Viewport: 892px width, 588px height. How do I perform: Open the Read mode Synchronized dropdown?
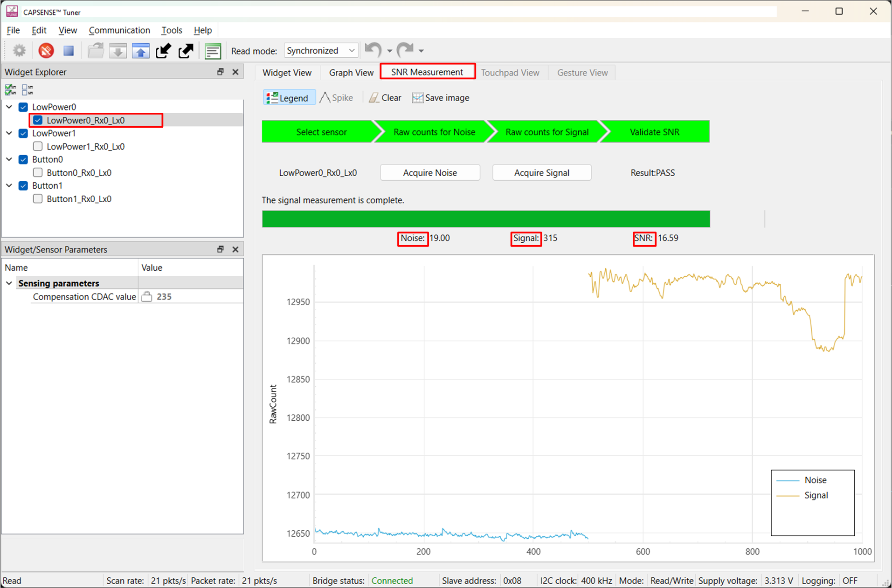(321, 50)
